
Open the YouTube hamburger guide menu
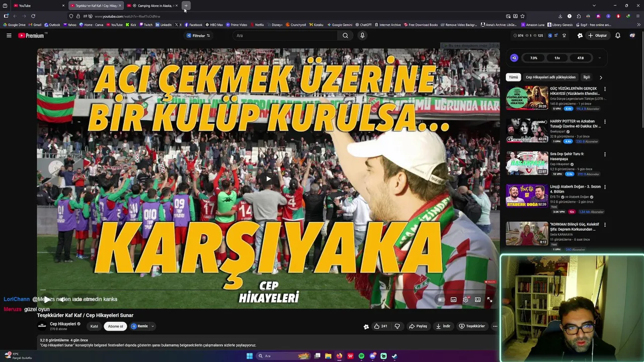[9, 36]
